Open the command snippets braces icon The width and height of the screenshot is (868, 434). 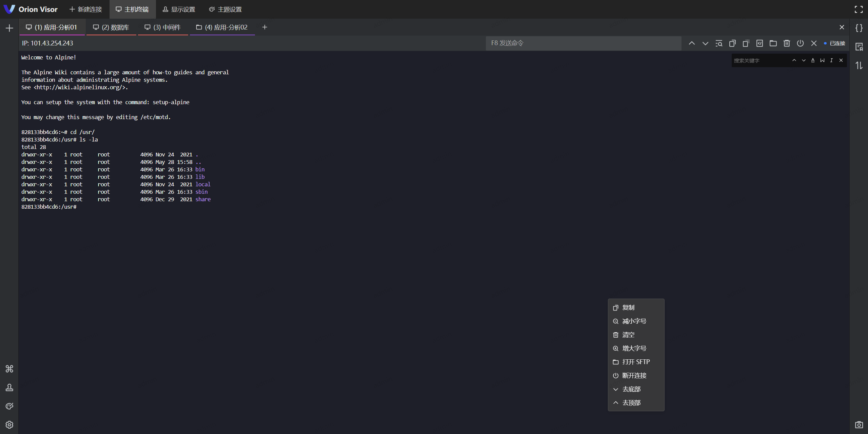(859, 28)
